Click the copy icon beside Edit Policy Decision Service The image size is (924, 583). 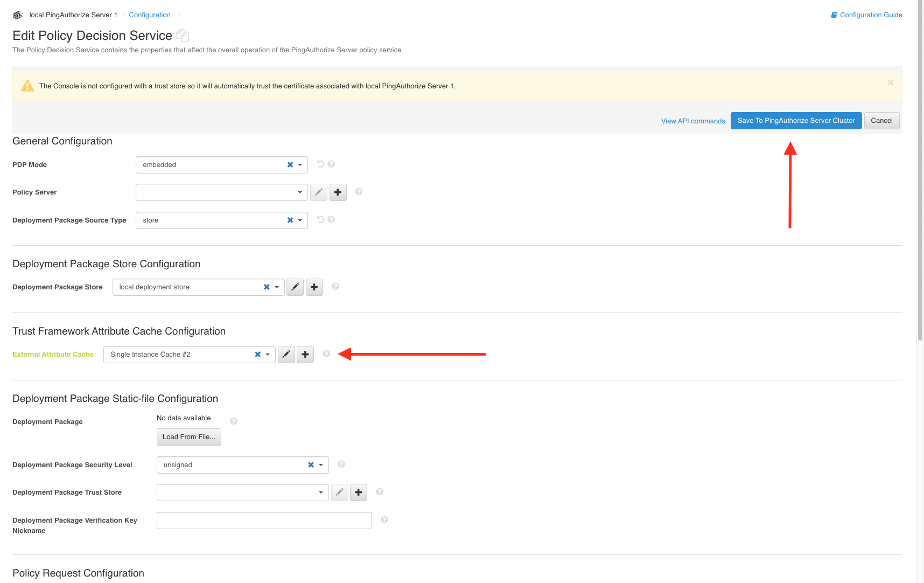point(183,36)
